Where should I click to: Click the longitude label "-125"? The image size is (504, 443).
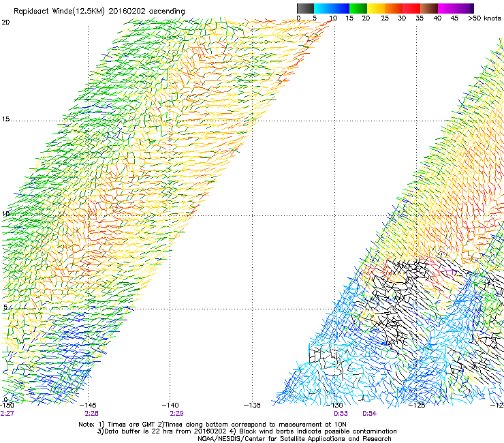click(x=417, y=405)
